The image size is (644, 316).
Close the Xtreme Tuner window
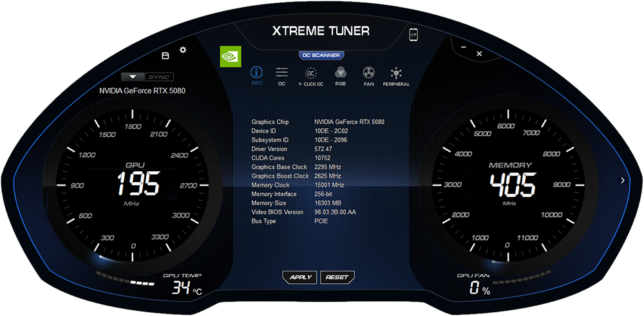479,54
